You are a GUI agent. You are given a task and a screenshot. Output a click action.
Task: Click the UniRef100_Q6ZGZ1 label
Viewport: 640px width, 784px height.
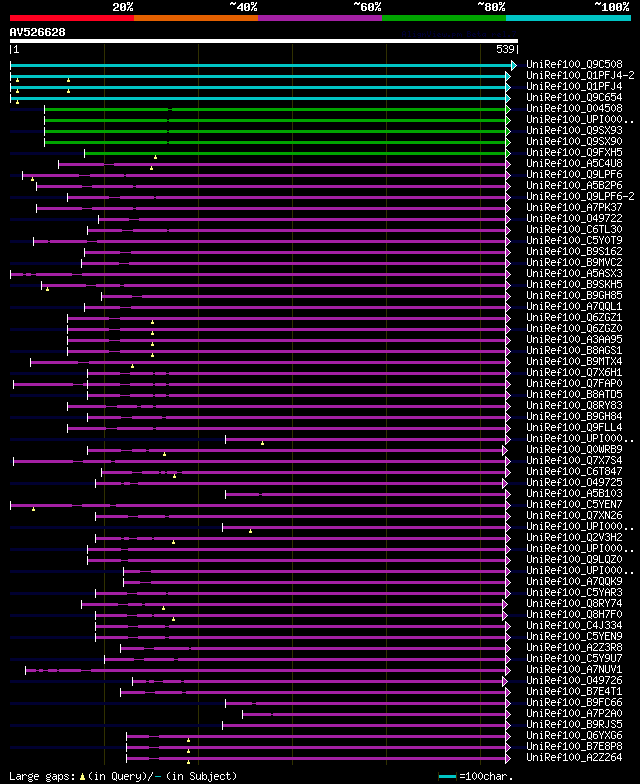(x=574, y=318)
